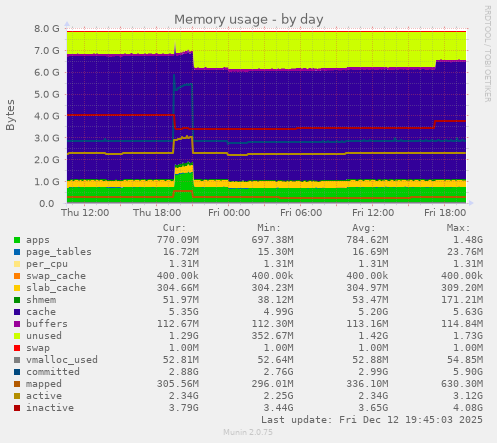Click the 'cache' legend label
Viewport: 497px width, 443px height.
coord(41,312)
